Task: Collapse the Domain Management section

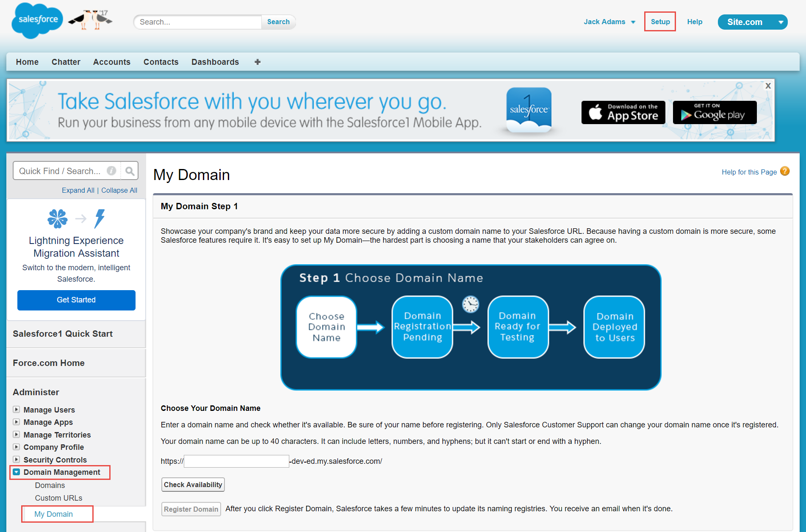Action: pos(16,472)
